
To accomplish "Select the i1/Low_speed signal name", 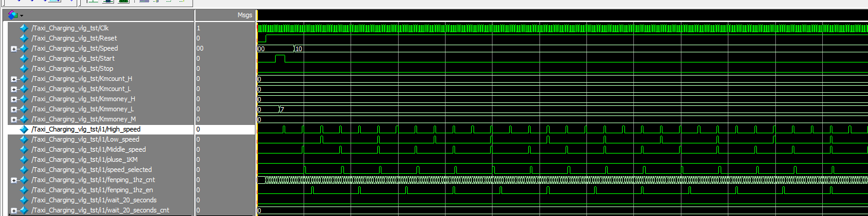I will click(86, 139).
